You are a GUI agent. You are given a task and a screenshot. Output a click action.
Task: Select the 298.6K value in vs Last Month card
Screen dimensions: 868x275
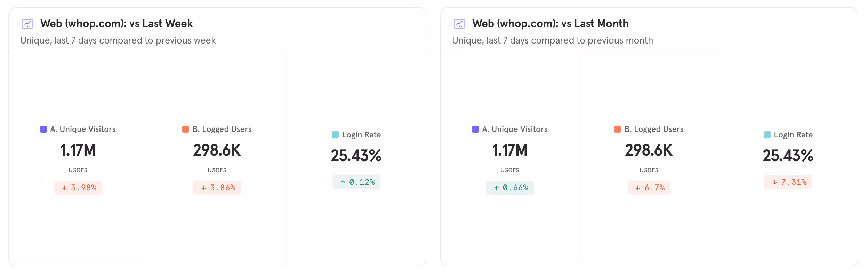649,150
